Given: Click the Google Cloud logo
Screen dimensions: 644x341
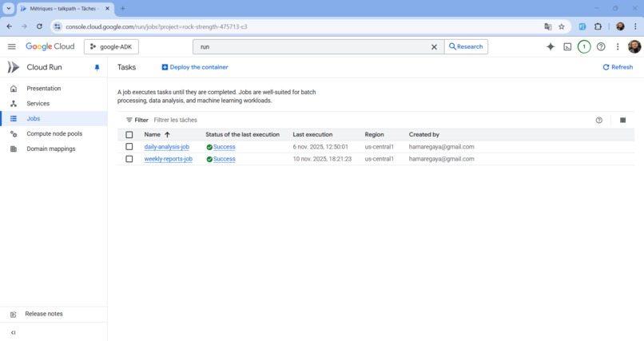Looking at the screenshot, I should pyautogui.click(x=50, y=47).
